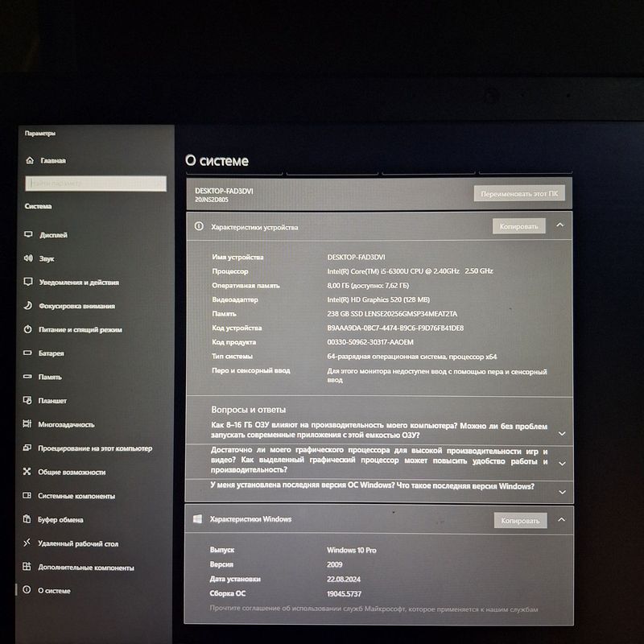644x644 pixels.
Task: Copy Windows specifications with Копировать
Action: pos(520,520)
